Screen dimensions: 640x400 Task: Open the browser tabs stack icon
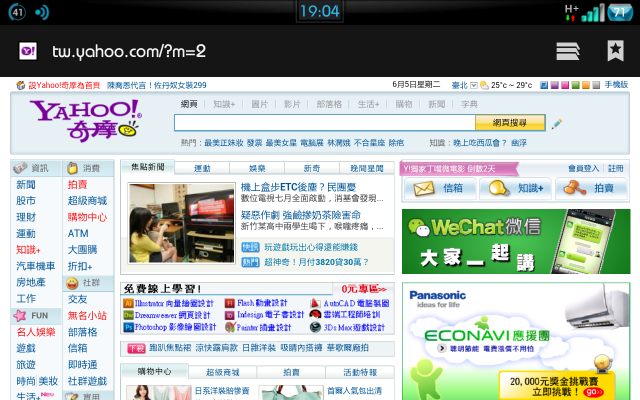pos(568,51)
